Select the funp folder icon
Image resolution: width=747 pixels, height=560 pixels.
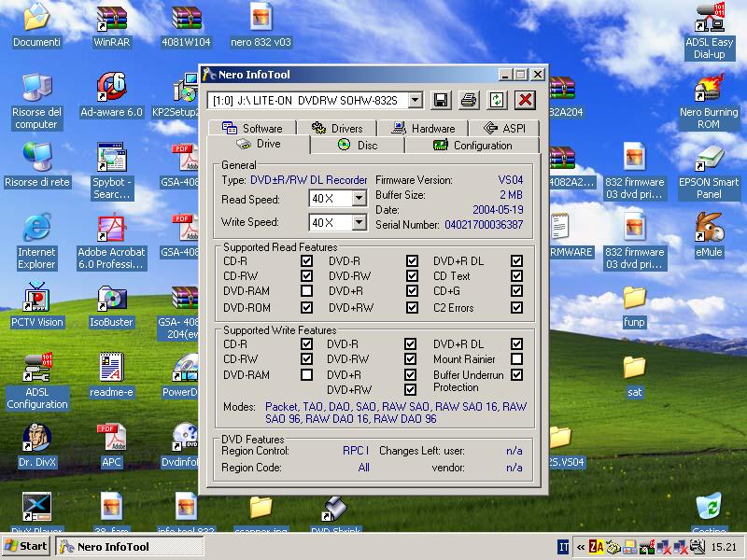coord(634,305)
